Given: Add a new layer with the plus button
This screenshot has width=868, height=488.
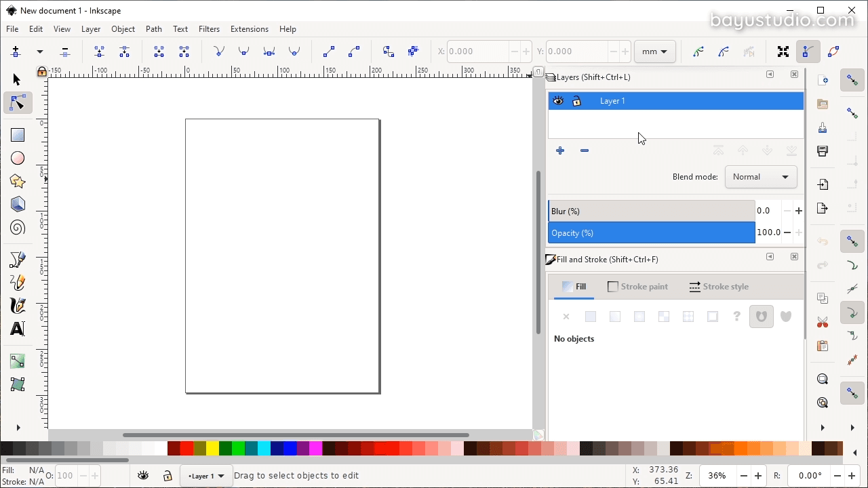Looking at the screenshot, I should (x=560, y=150).
